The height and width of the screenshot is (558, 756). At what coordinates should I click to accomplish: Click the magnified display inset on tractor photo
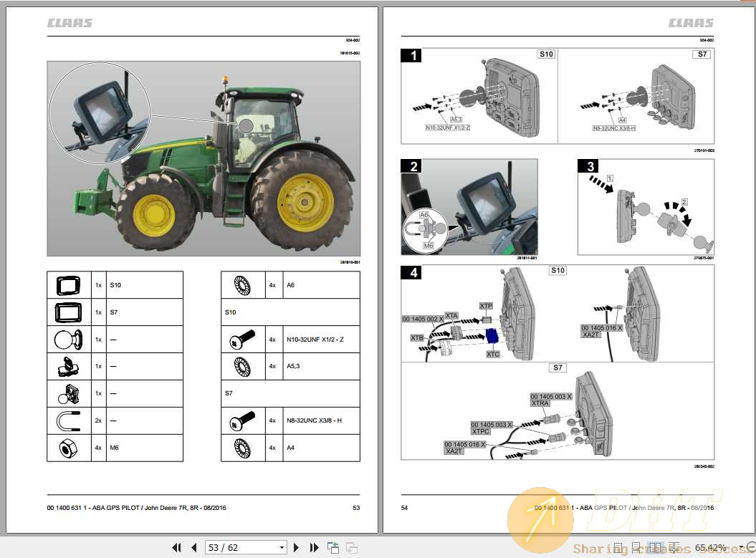100,114
